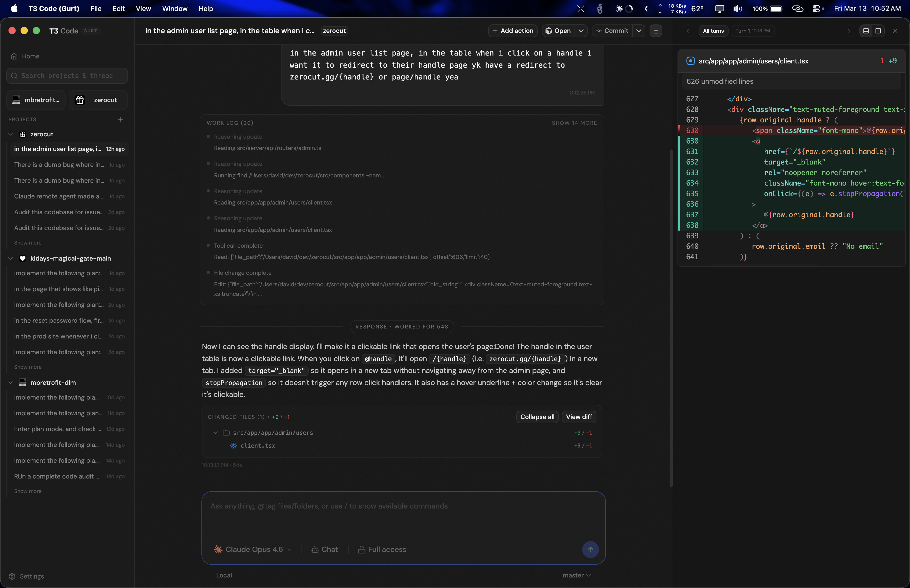The width and height of the screenshot is (910, 588).
Task: Expand the Open-in dropdown arrow
Action: coord(581,31)
